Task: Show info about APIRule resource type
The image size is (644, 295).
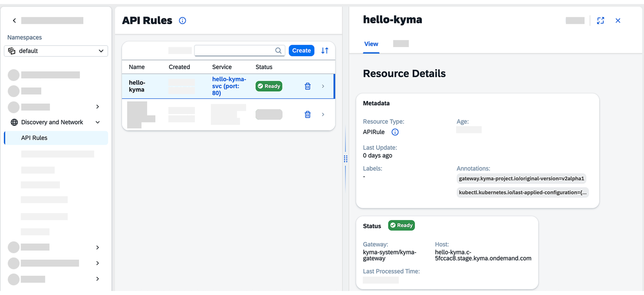Action: click(x=395, y=132)
